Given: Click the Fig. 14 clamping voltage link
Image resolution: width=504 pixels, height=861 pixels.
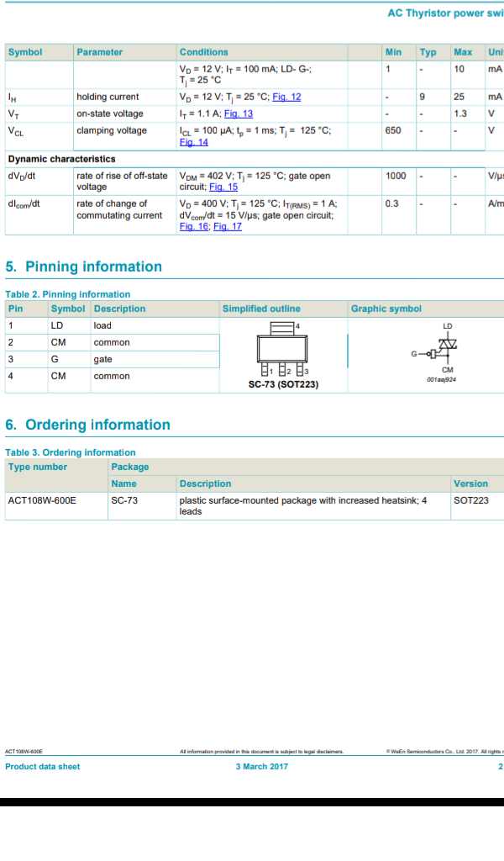Looking at the screenshot, I should (193, 142).
